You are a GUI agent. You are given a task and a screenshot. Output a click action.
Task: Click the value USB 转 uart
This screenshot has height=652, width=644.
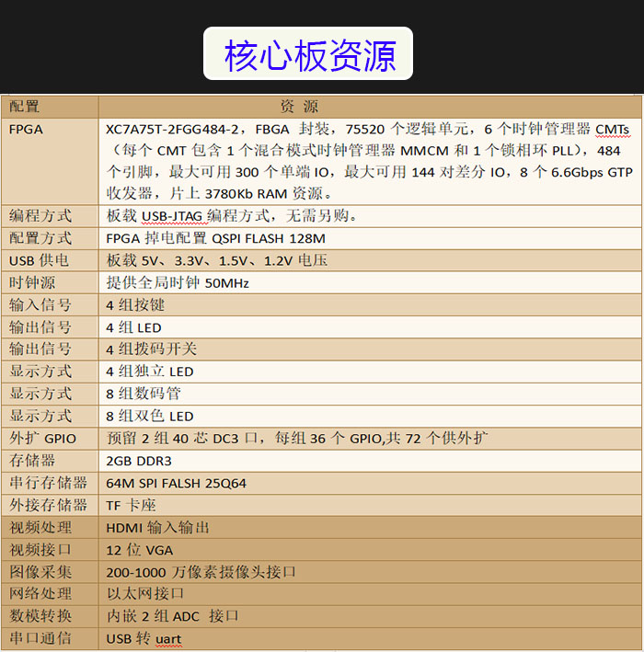click(144, 639)
